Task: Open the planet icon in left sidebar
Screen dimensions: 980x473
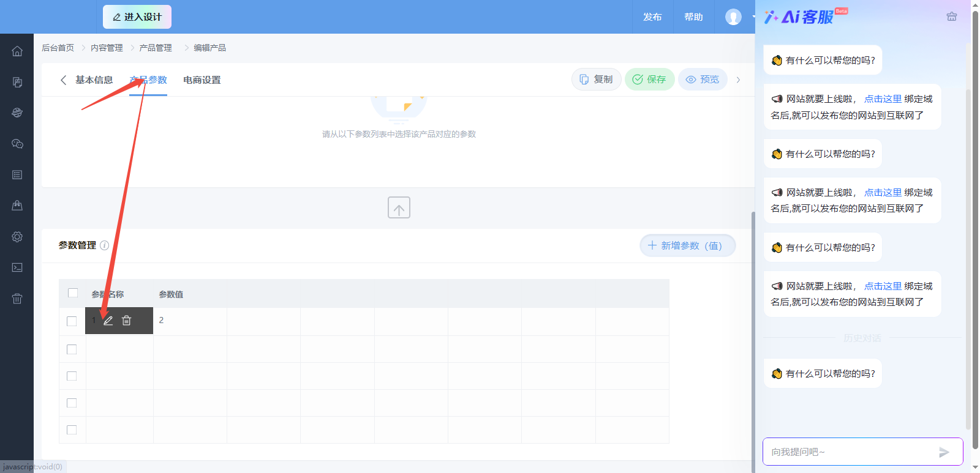Action: coord(17,113)
